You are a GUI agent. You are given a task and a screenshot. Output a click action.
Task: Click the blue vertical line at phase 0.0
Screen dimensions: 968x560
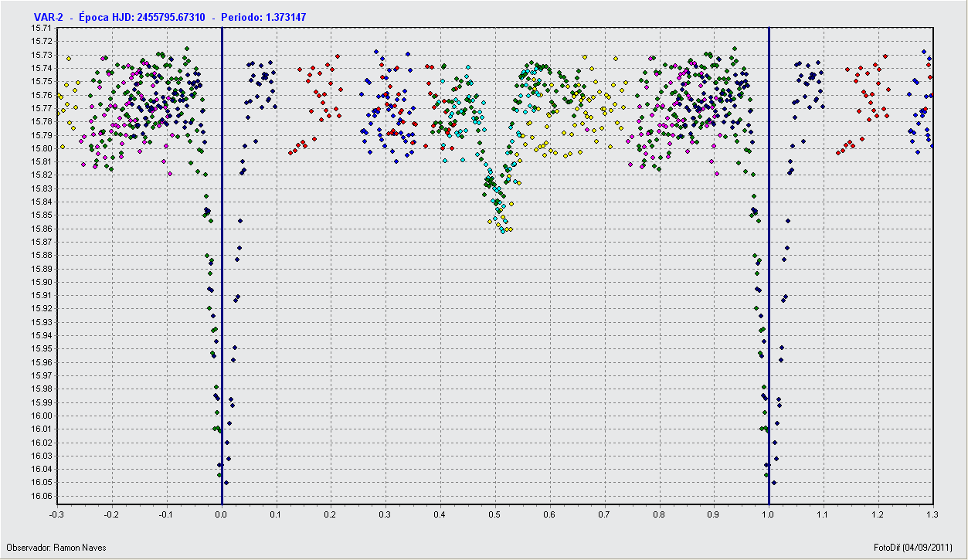pyautogui.click(x=222, y=266)
